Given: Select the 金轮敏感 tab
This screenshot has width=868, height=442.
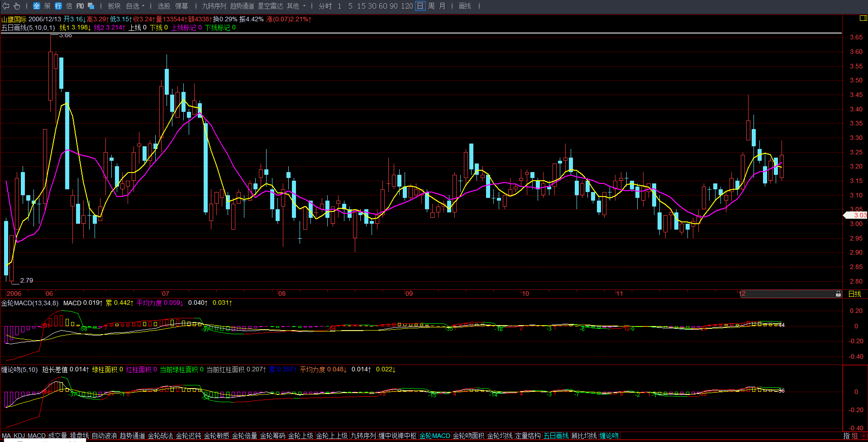Looking at the screenshot, I should coord(217,436).
